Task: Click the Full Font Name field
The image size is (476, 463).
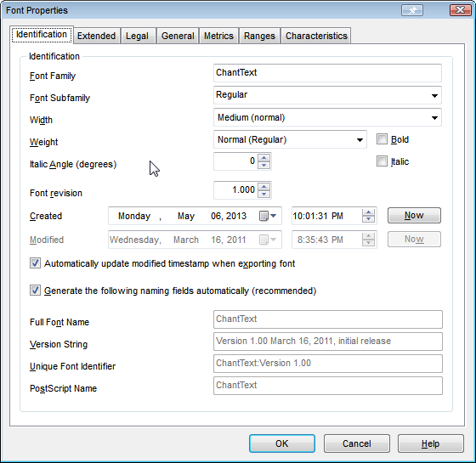Action: [x=328, y=319]
